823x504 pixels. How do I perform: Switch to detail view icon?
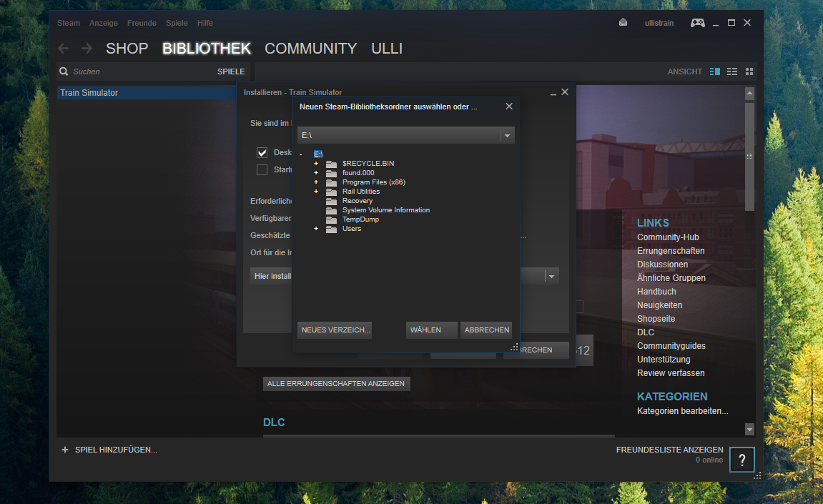coord(715,71)
